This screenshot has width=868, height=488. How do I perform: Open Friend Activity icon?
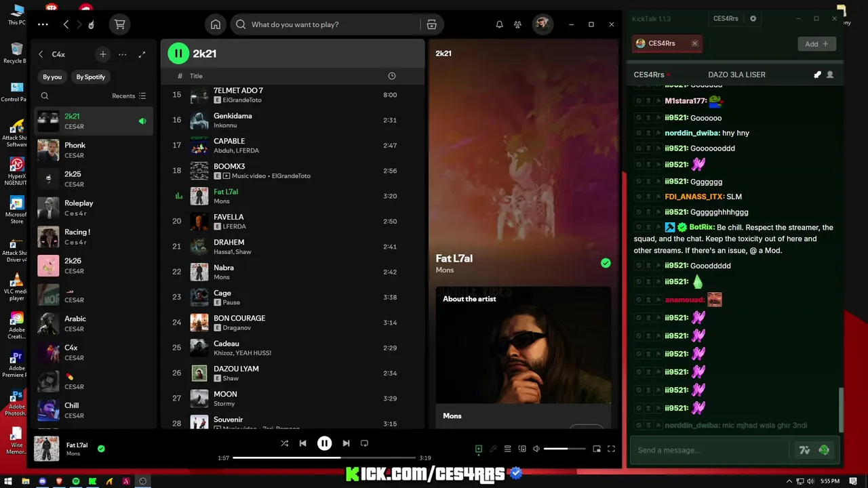517,24
